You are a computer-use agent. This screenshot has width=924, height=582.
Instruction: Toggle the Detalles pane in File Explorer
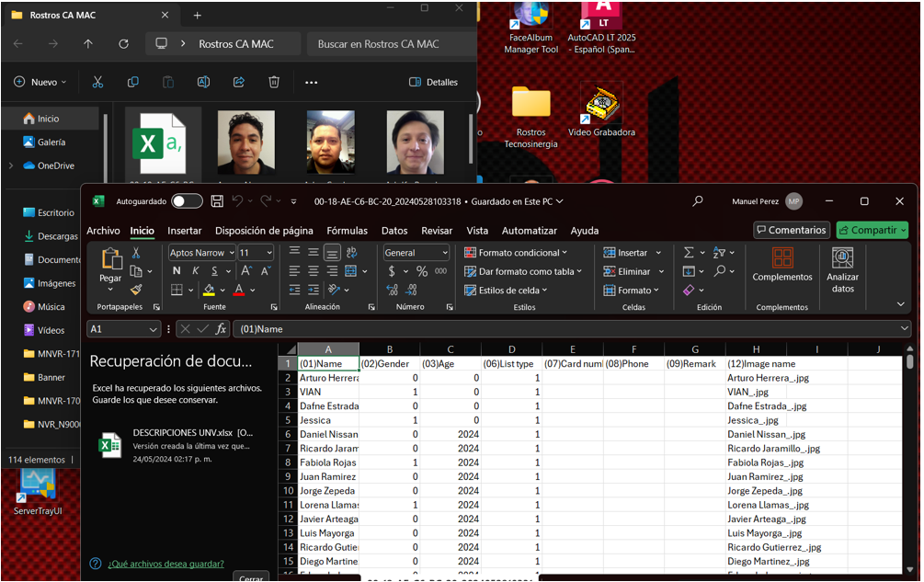[433, 82]
